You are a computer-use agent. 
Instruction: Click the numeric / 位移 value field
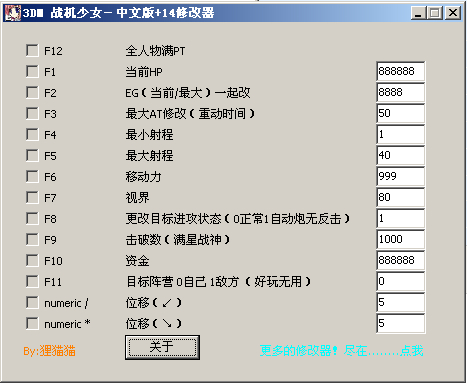[x=401, y=302]
